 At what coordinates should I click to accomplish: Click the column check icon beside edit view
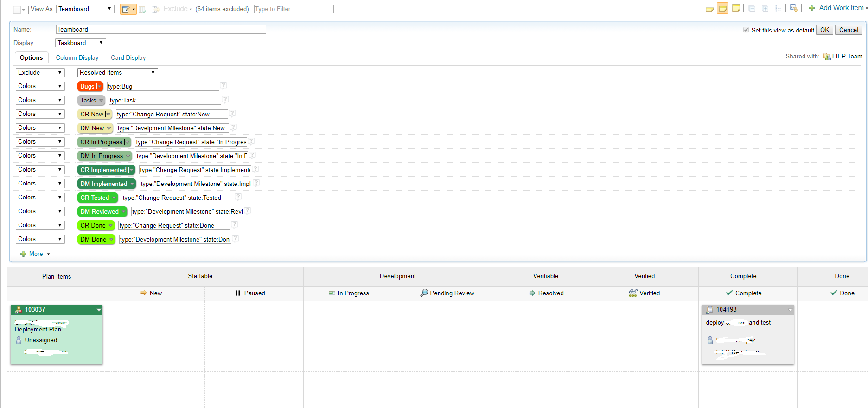pyautogui.click(x=142, y=9)
